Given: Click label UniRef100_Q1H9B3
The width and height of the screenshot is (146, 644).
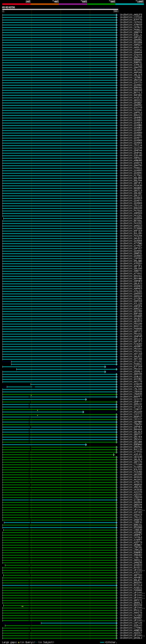Looking at the screenshot, I should click(x=131, y=128).
